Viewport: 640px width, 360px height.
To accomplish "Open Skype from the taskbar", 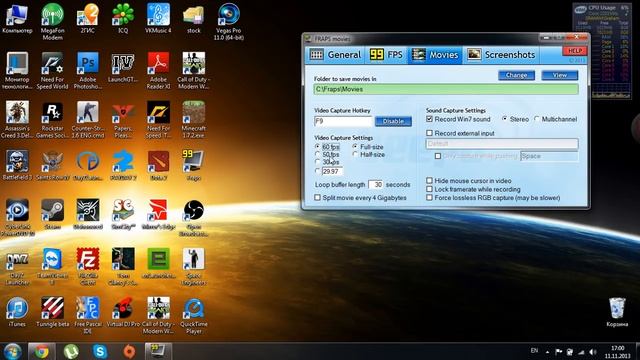I will pos(100,351).
